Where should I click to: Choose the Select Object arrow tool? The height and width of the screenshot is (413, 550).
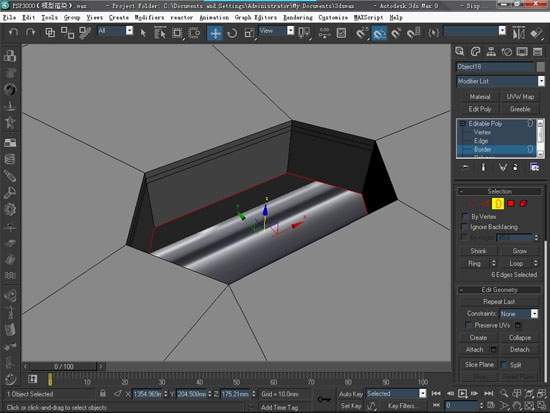(x=143, y=33)
